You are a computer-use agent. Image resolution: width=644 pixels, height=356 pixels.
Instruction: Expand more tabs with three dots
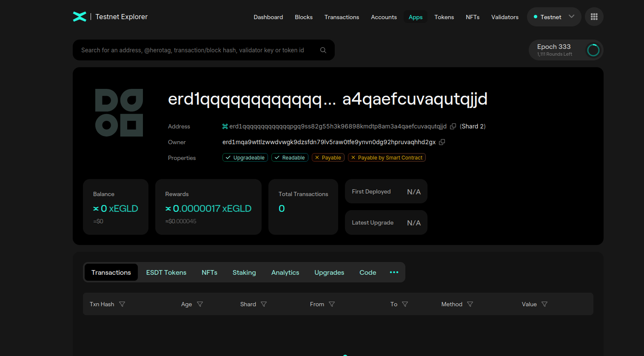[394, 272]
